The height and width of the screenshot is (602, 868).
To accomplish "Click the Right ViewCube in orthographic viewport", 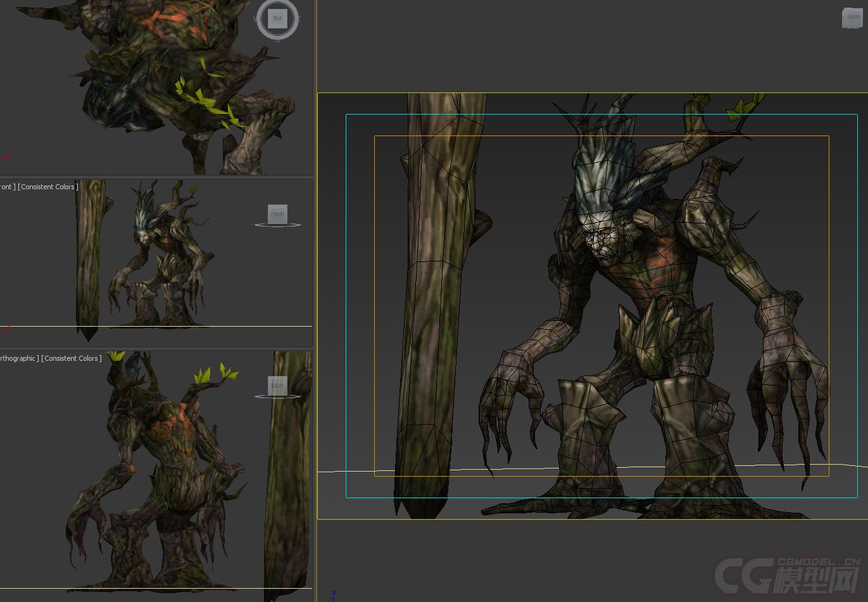I will (277, 386).
